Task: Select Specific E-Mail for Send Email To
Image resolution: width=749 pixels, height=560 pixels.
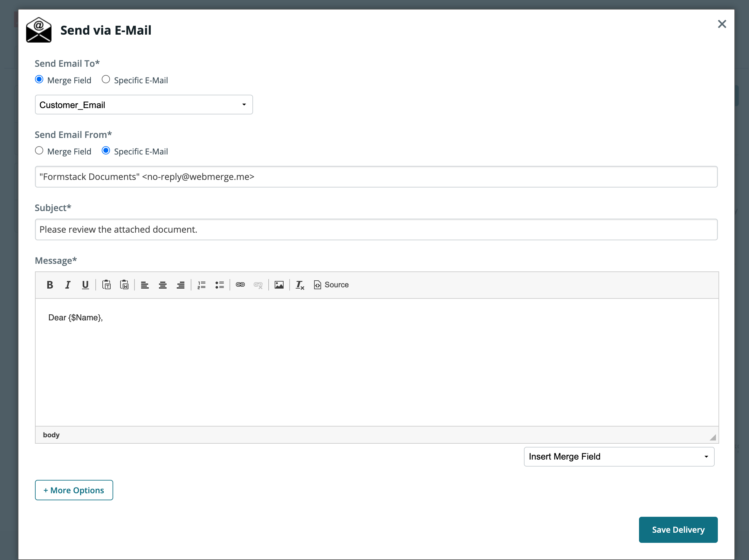Action: tap(106, 79)
